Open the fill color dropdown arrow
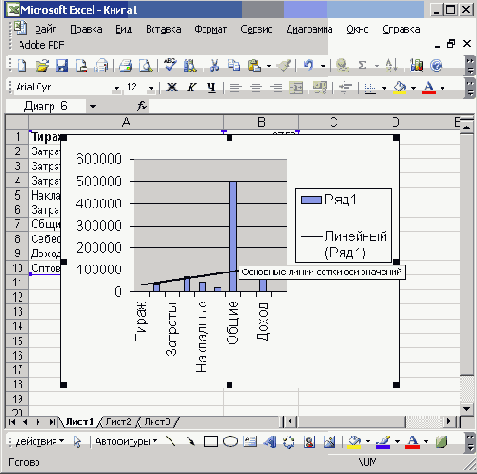 (413, 88)
